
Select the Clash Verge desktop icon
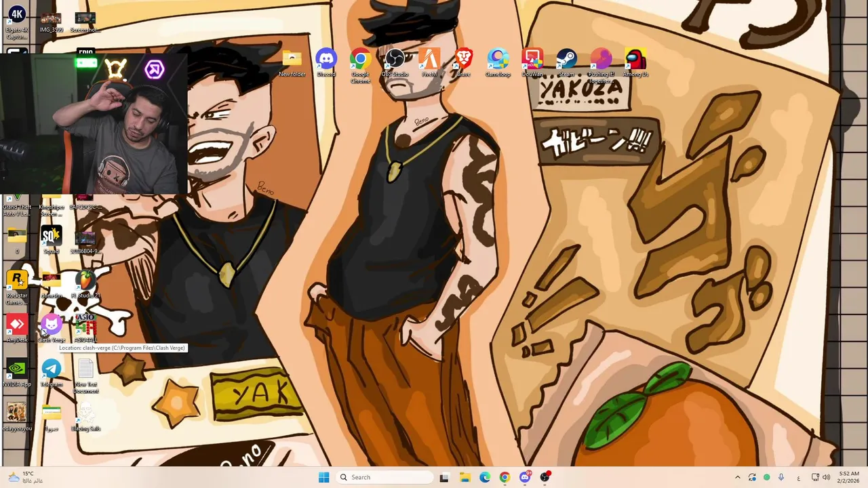[52, 328]
